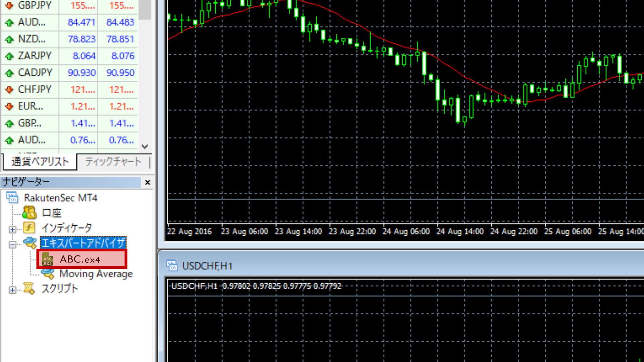Image resolution: width=644 pixels, height=362 pixels.
Task: Click the RakutenSec MT4 root icon
Action: 12,197
